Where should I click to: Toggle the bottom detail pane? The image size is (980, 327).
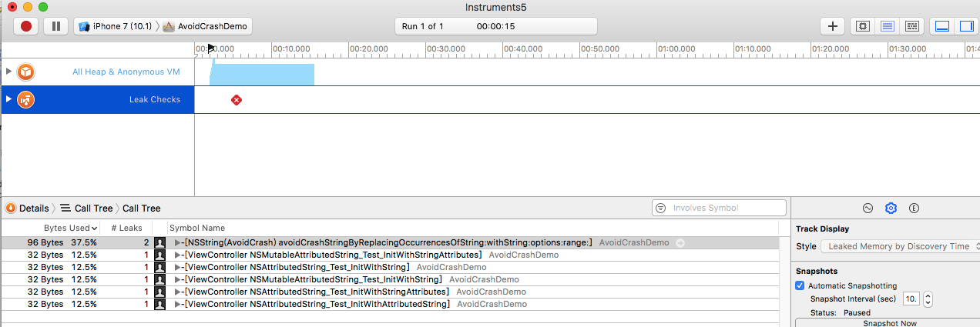[941, 26]
